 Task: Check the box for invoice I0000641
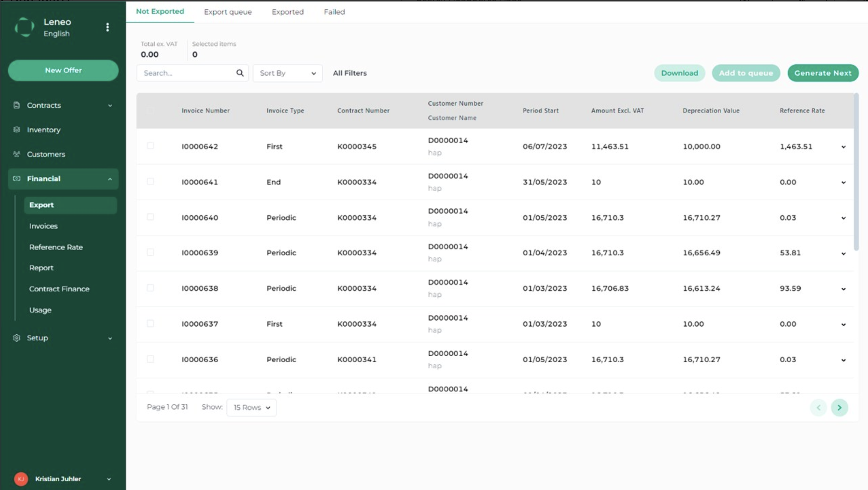click(x=150, y=182)
